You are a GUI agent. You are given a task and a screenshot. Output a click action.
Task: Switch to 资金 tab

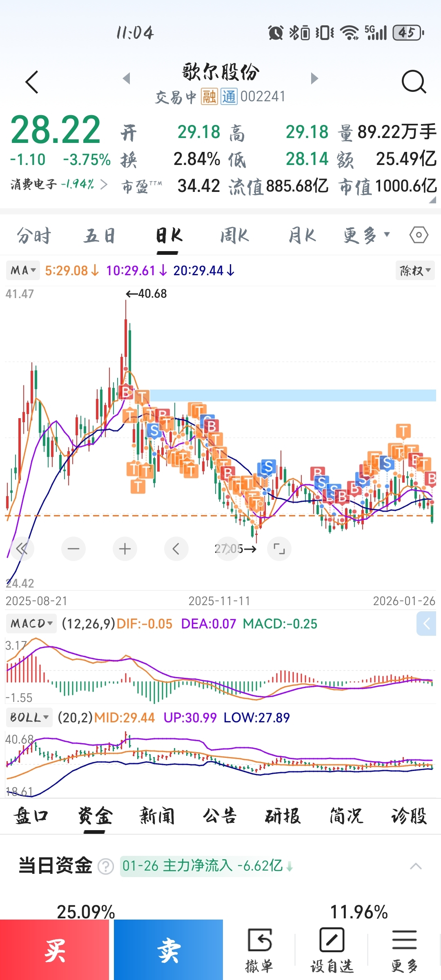point(95,816)
